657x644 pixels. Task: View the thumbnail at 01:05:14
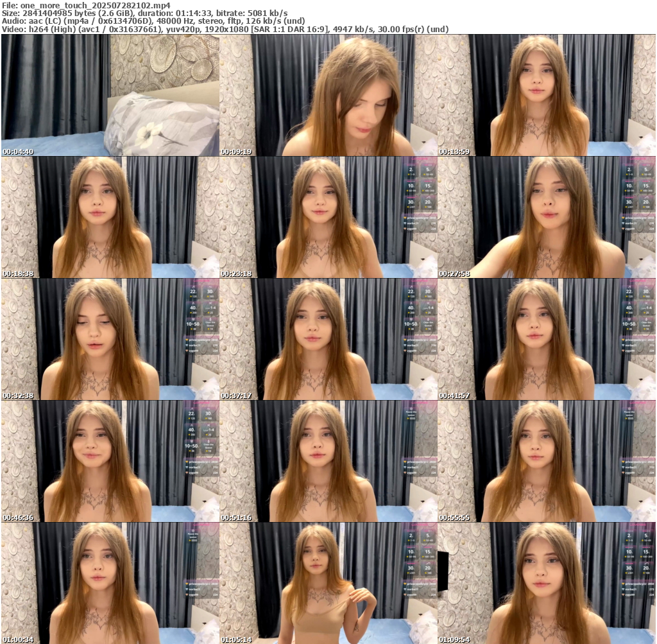tap(328, 583)
